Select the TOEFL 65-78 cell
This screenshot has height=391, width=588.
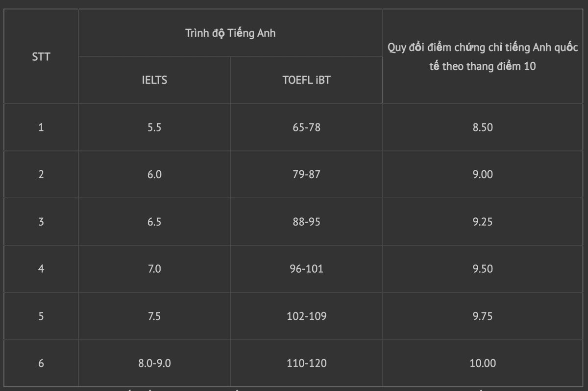(306, 128)
